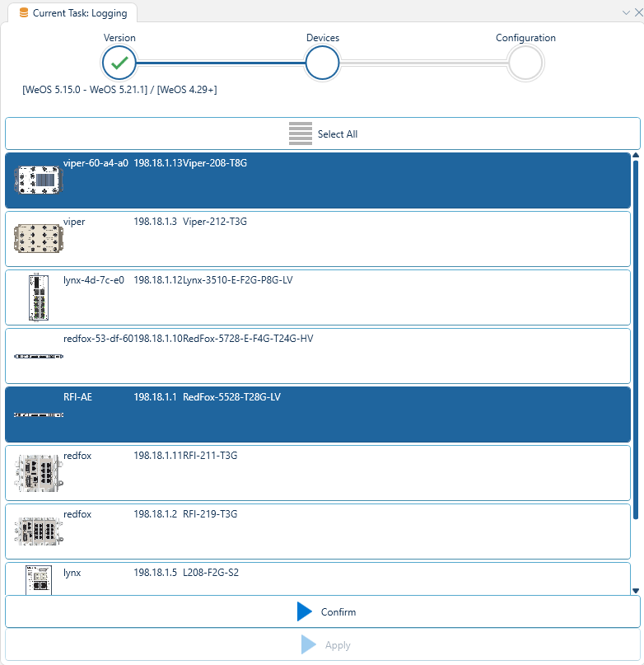This screenshot has width=644, height=665.
Task: Click the IP address 198.18.1.12
Action: 158,280
